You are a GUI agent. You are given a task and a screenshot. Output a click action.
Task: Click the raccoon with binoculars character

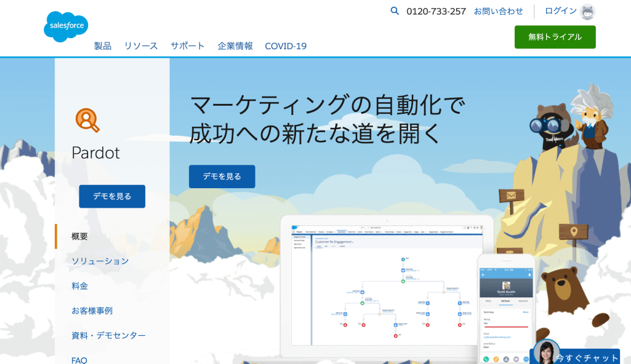(552, 125)
